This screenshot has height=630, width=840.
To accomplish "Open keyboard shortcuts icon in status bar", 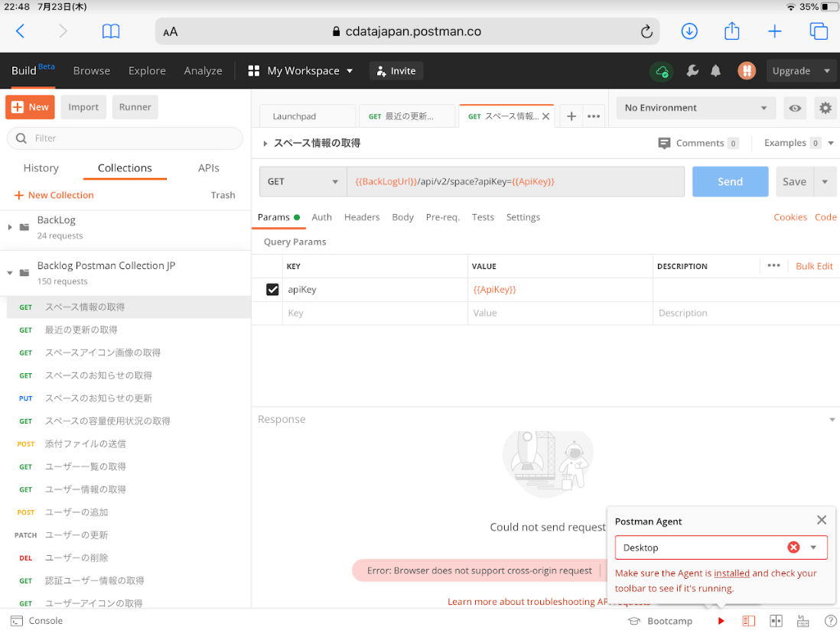I will 803,621.
